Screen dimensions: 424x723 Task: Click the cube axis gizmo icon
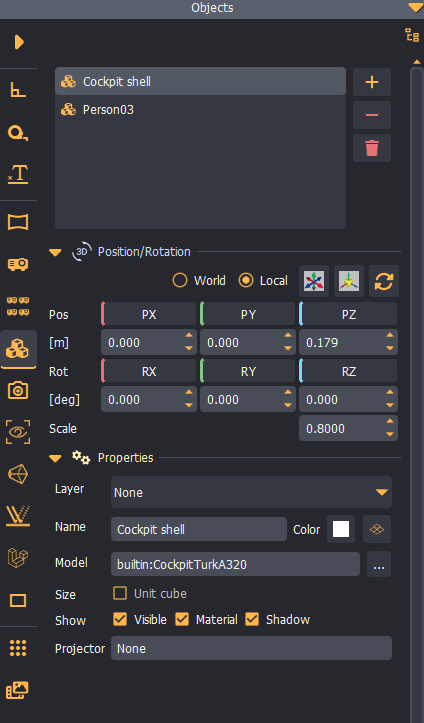[349, 281]
